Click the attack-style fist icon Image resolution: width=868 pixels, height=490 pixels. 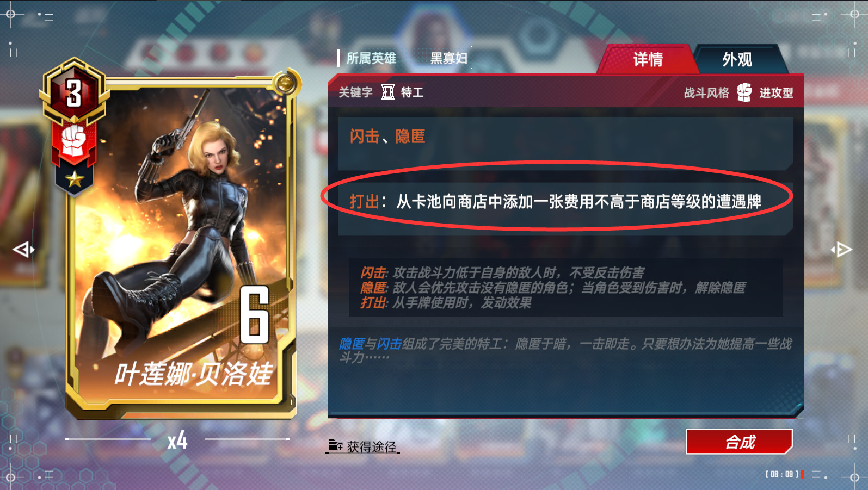[x=744, y=92]
